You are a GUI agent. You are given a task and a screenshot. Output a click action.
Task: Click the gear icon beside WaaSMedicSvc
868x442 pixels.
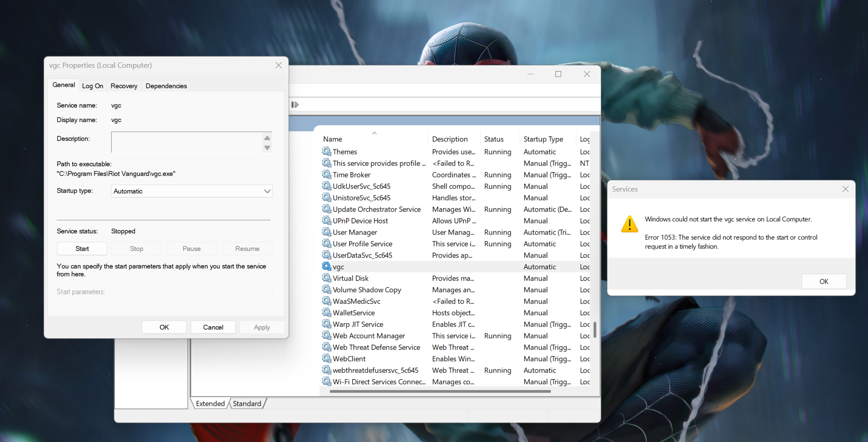[326, 301]
